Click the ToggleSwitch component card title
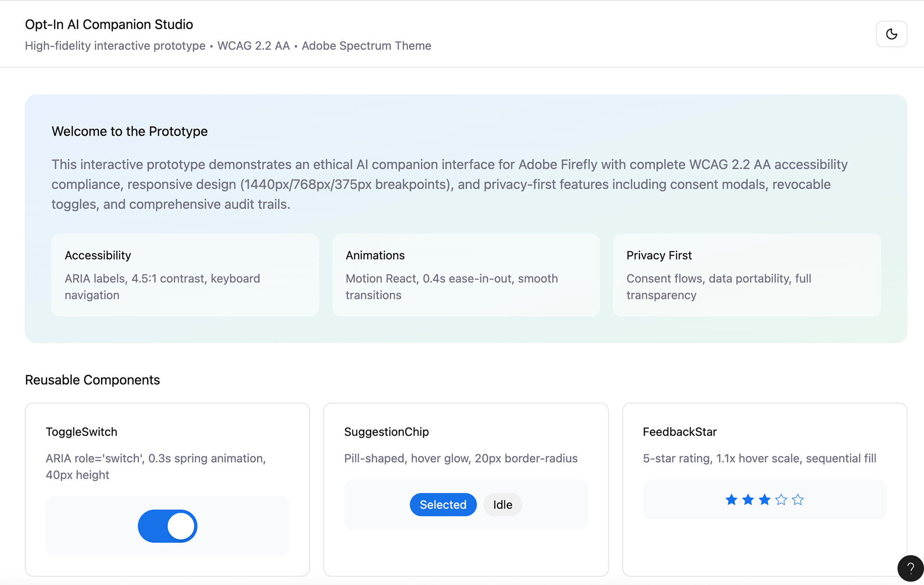The height and width of the screenshot is (585, 924). point(81,432)
